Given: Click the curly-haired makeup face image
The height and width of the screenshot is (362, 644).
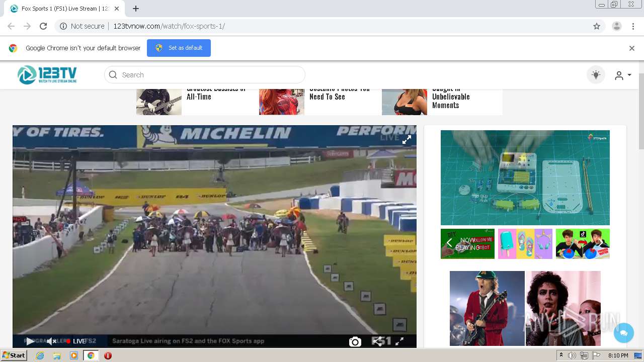Looking at the screenshot, I should 563,309.
